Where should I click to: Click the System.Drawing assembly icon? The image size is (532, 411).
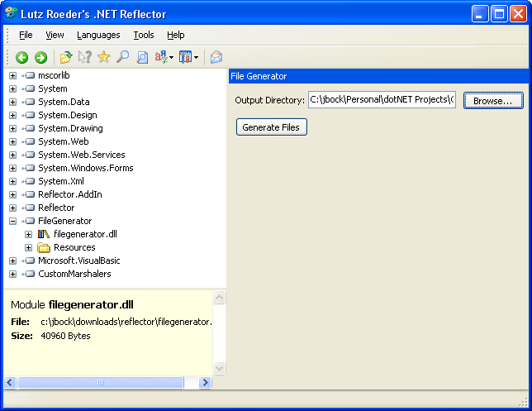(x=28, y=128)
